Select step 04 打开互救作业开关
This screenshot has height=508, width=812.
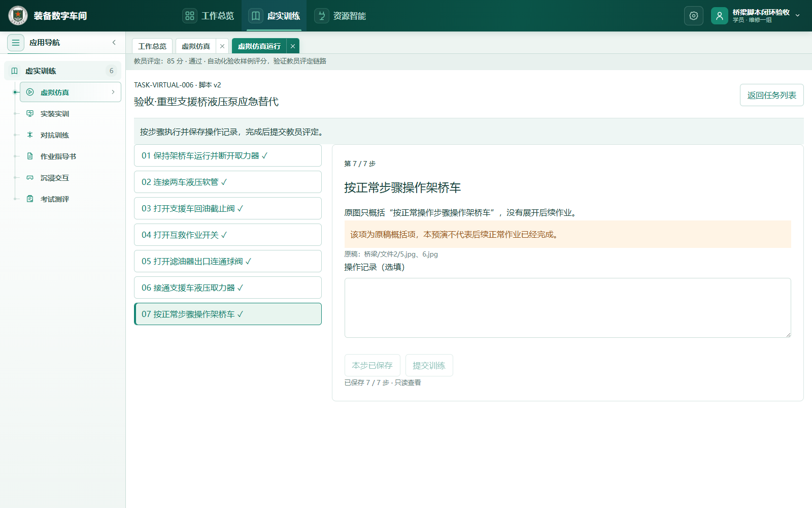[228, 235]
